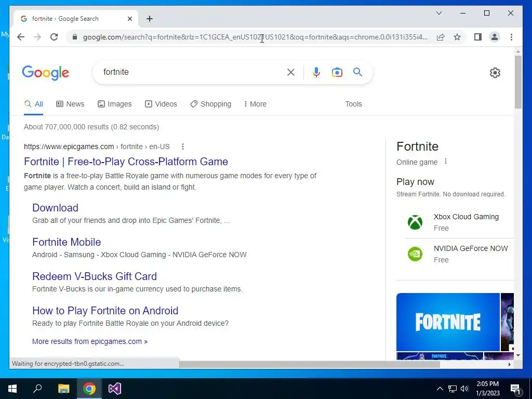
Task: Click the NVIDIA logo icon
Action: point(415,254)
